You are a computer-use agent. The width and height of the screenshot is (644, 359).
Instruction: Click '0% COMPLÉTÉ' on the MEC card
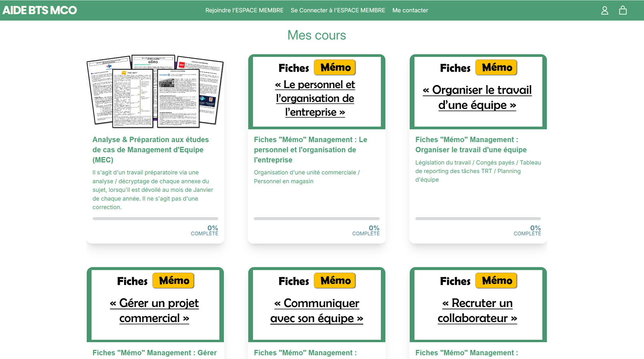[205, 230]
